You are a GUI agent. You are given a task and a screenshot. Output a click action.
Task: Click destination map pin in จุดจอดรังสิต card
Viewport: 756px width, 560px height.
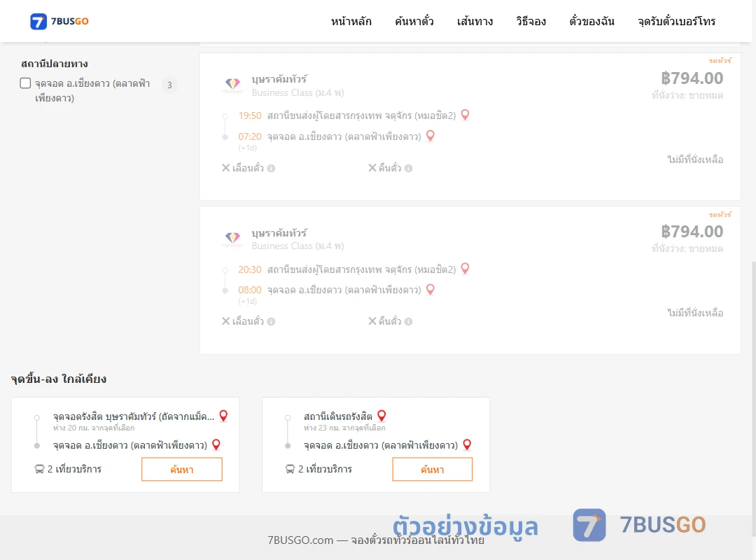[x=216, y=444]
